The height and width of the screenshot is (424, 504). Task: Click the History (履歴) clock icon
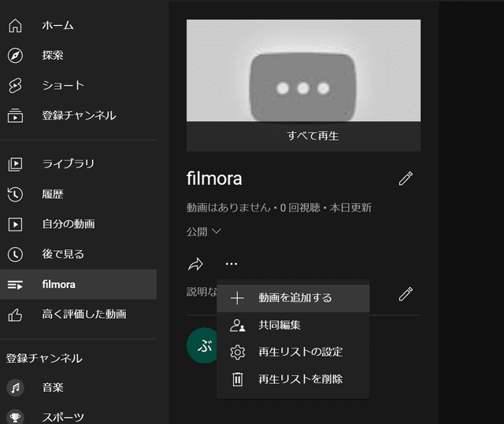click(x=15, y=194)
